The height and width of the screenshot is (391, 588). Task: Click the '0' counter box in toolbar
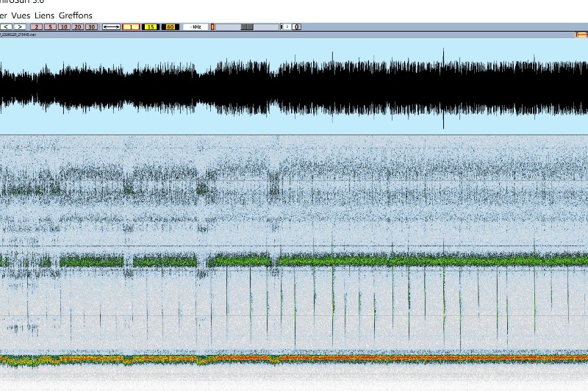[x=296, y=26]
